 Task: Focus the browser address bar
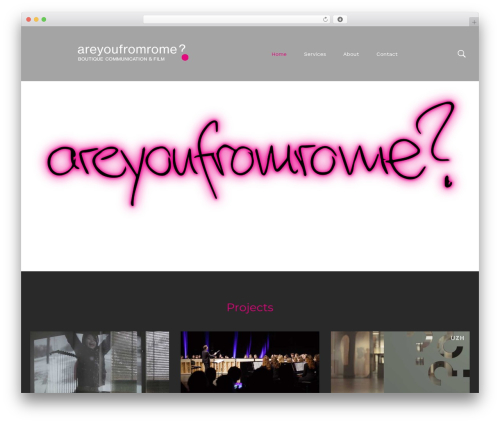click(x=237, y=19)
